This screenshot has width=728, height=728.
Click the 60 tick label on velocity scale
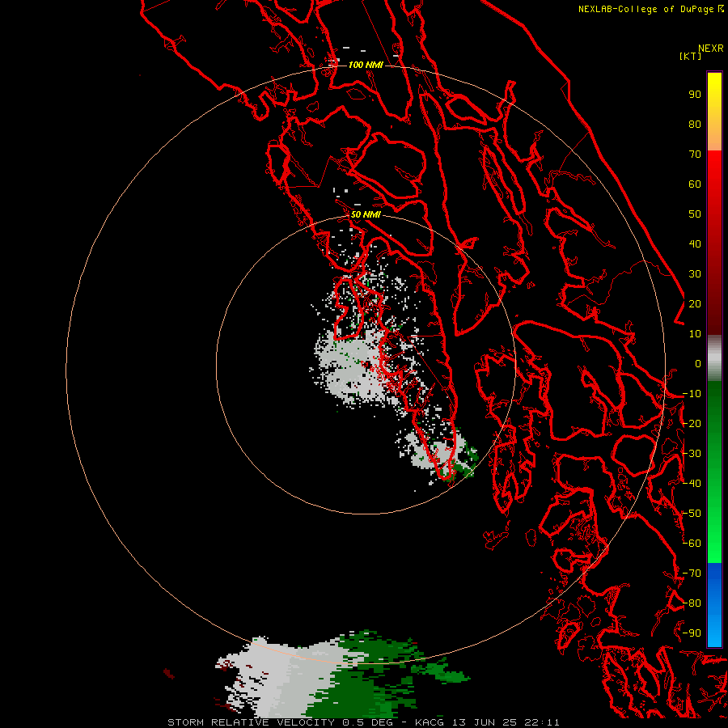click(x=695, y=184)
